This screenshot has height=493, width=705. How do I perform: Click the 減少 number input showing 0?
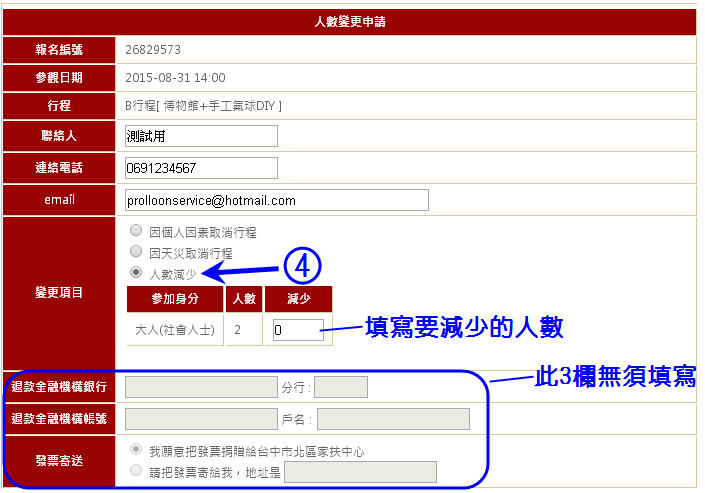pyautogui.click(x=298, y=329)
